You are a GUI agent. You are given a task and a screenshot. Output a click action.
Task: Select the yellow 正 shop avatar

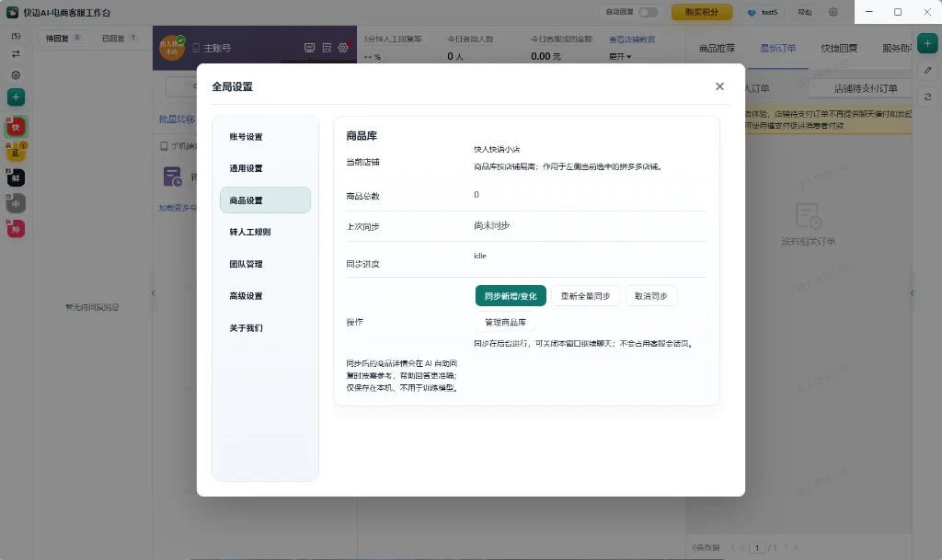point(16,152)
